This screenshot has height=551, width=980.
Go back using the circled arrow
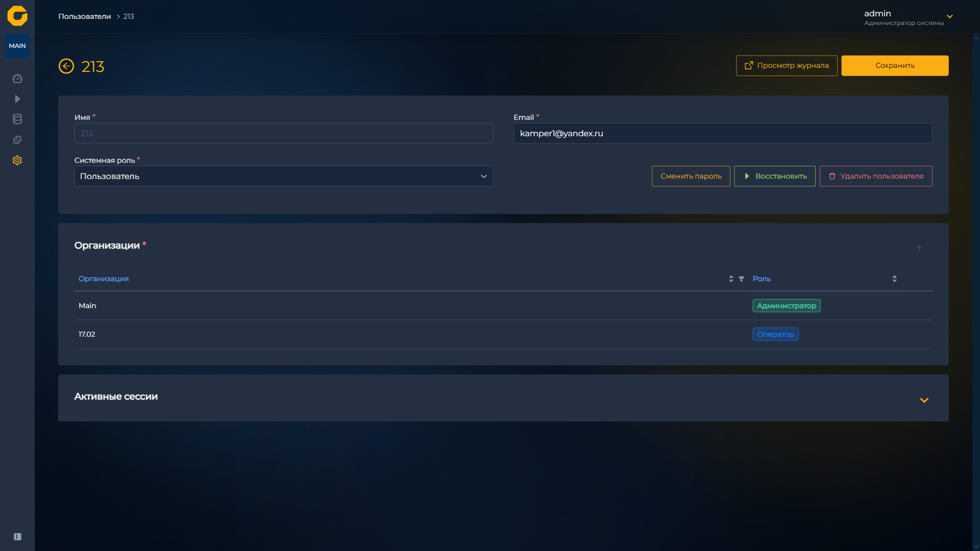click(66, 66)
